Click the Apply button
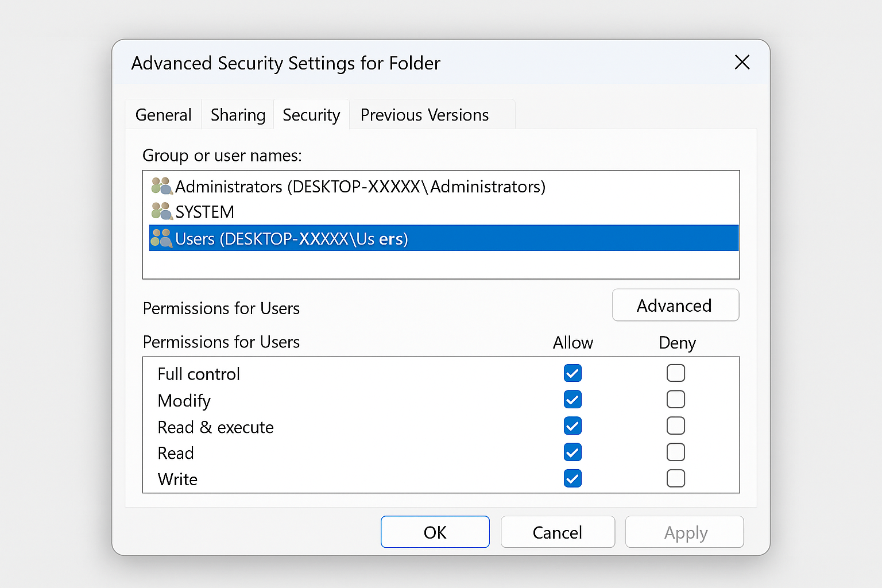This screenshot has width=882, height=588. pyautogui.click(x=684, y=532)
